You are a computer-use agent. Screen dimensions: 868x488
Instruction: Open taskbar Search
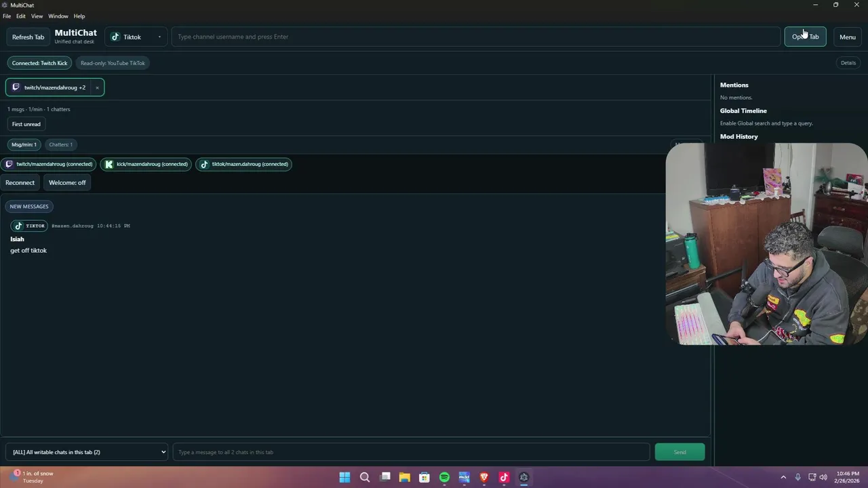[365, 477]
